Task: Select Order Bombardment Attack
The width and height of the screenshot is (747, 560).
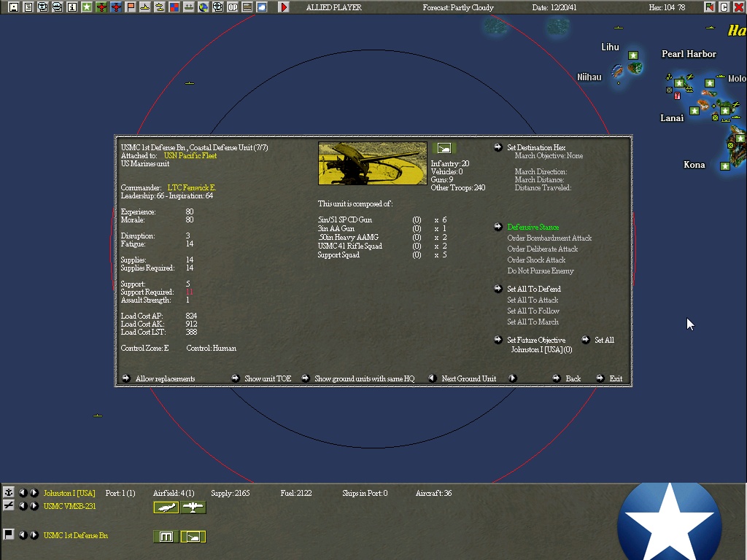Action: point(549,238)
